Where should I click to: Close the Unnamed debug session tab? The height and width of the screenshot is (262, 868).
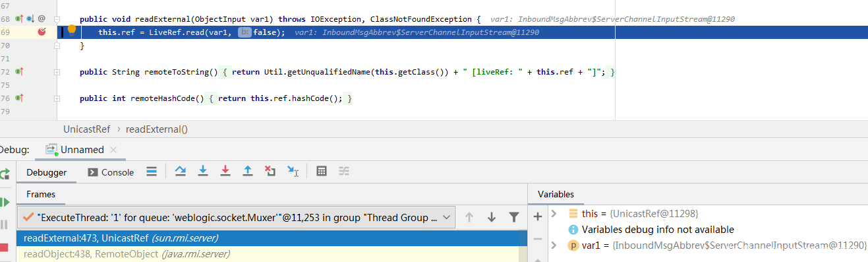pos(113,150)
